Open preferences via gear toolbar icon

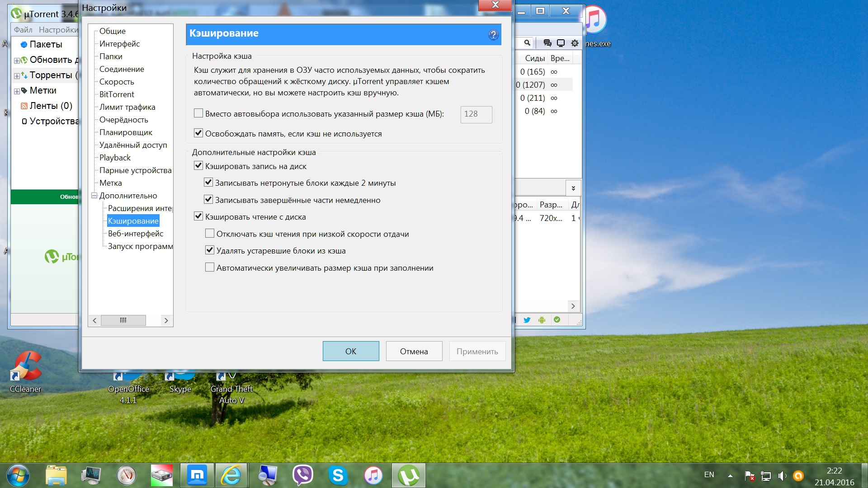tap(575, 43)
